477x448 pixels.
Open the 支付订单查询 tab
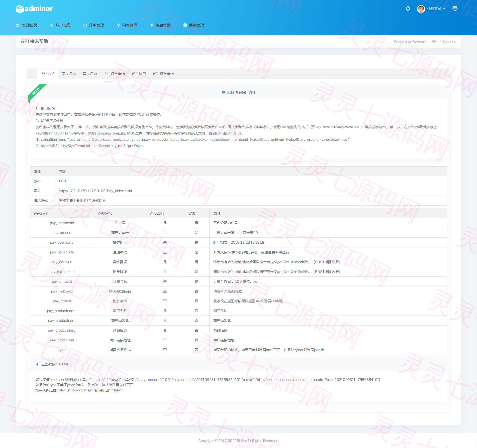point(114,74)
